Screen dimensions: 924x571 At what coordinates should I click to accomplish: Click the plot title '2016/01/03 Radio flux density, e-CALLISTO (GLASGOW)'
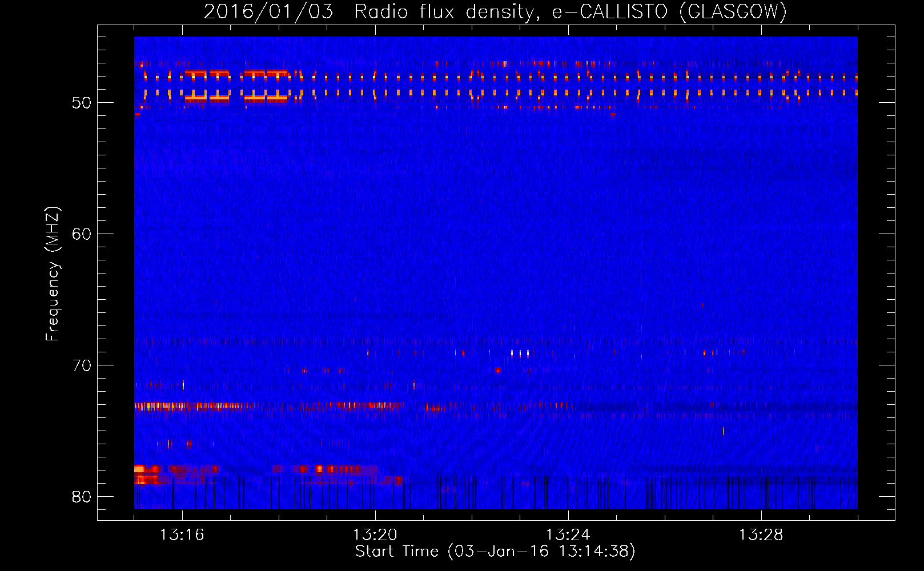coord(495,11)
